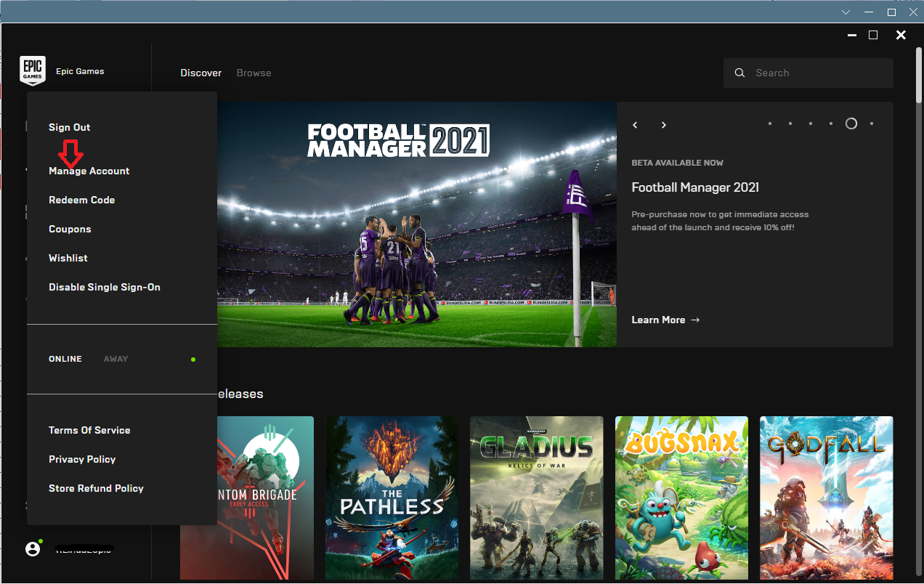Advance to the next featured banner with right arrow
924x584 pixels.
point(663,125)
